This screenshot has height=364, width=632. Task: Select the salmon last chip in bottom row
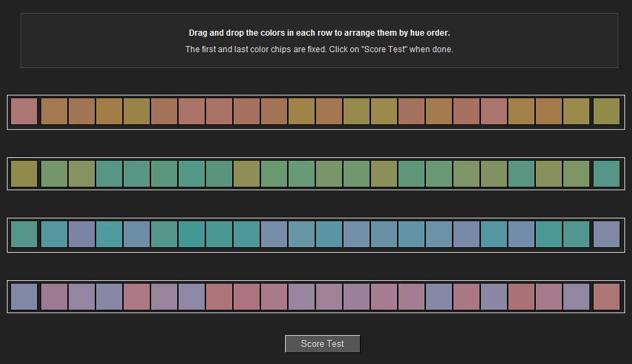(x=606, y=297)
